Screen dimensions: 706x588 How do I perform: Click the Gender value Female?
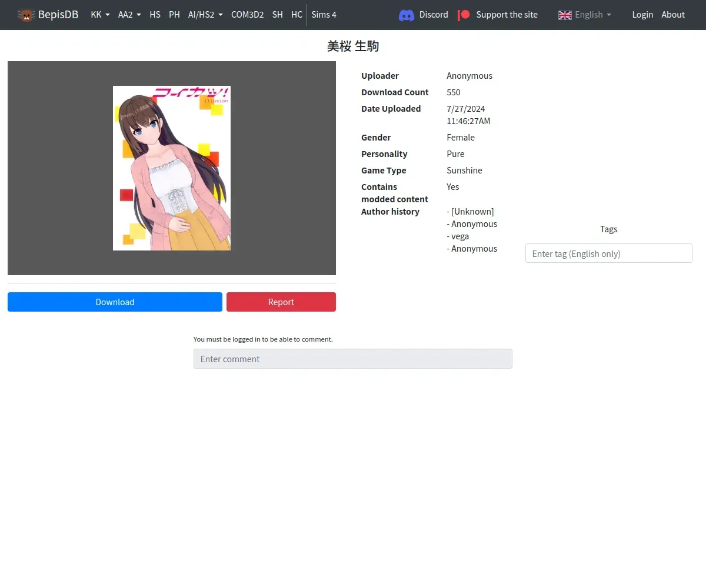[x=461, y=138]
